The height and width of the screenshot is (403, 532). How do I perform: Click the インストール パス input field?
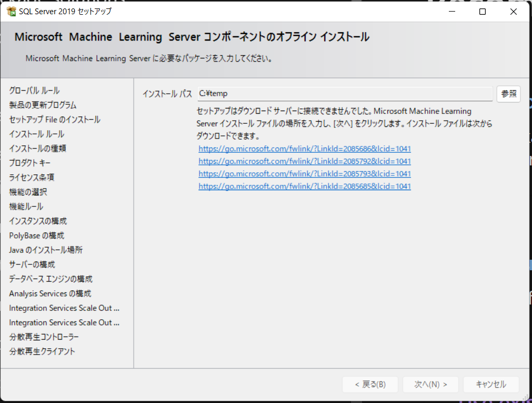tap(342, 94)
